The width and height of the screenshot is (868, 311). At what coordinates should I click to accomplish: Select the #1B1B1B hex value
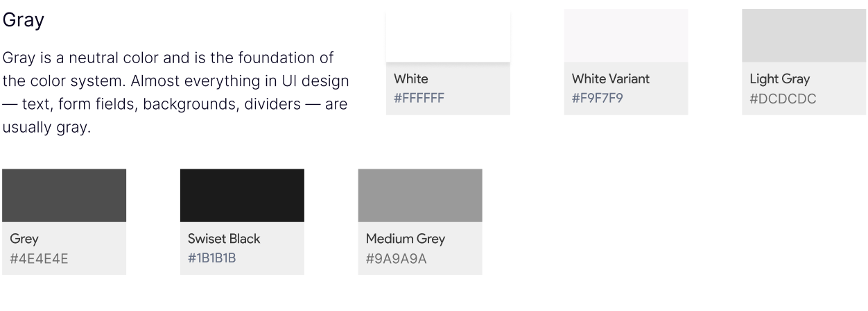(214, 258)
